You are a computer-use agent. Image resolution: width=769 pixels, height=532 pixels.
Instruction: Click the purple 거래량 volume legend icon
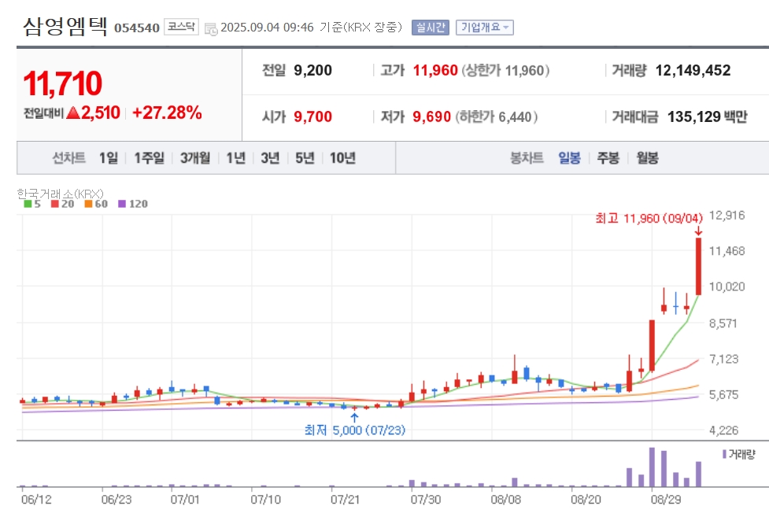[724, 454]
